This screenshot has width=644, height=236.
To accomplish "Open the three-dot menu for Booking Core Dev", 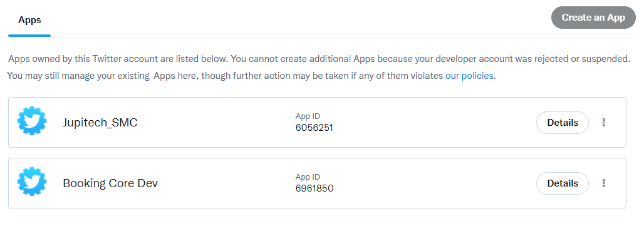I will 603,183.
